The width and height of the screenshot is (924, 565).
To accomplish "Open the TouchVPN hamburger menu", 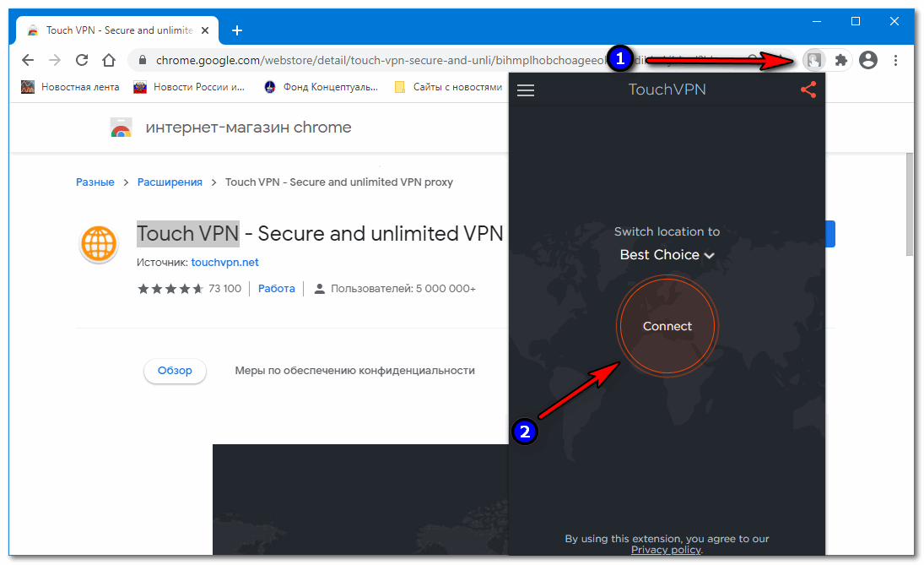I will [x=526, y=90].
